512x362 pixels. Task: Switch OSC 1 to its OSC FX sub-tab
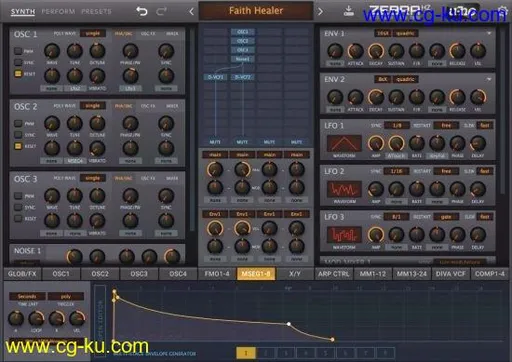[148, 34]
